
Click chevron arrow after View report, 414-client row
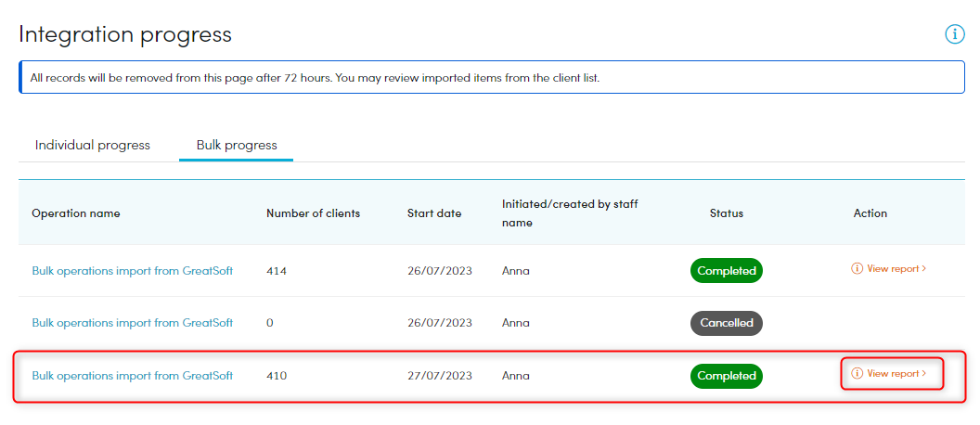(923, 268)
